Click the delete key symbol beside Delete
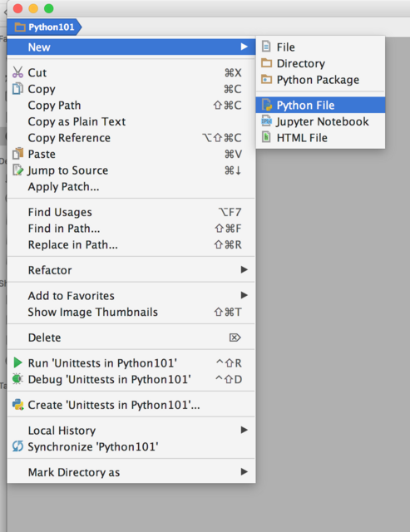Screen dimensions: 410x532 pos(235,337)
